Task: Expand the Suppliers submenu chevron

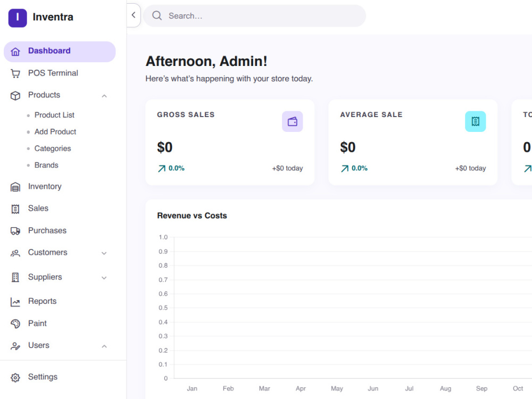Action: [x=104, y=278]
